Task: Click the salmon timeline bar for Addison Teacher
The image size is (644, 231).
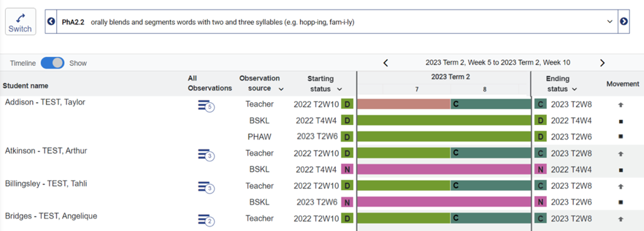Action: coord(404,104)
